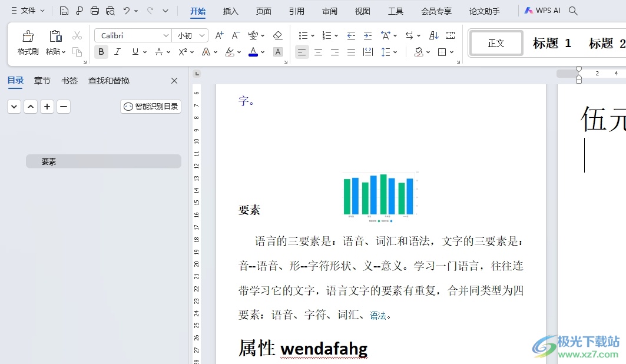The width and height of the screenshot is (626, 364).
Task: Decrease font size with A- icon
Action: (236, 35)
